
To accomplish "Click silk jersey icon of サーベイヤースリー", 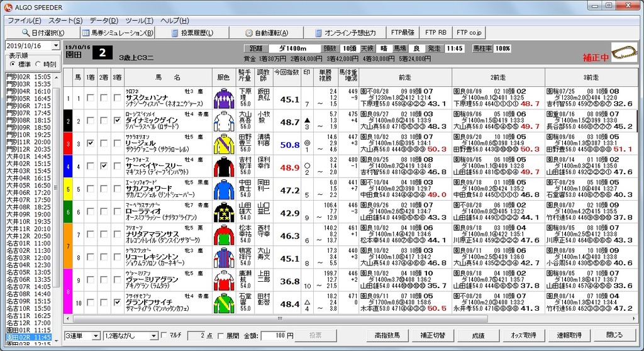I will pos(225,167).
